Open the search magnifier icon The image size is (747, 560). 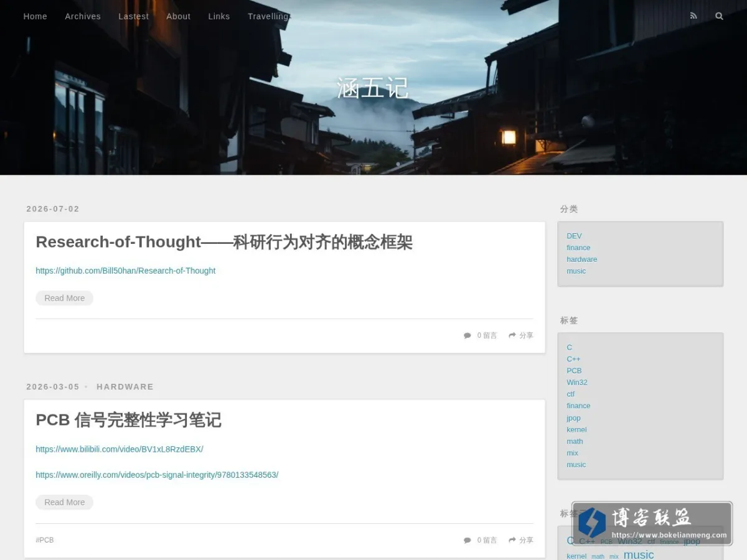click(719, 16)
